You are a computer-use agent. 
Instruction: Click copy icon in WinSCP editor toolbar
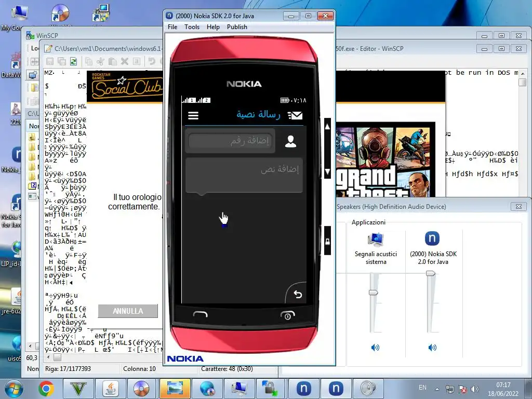click(x=88, y=61)
